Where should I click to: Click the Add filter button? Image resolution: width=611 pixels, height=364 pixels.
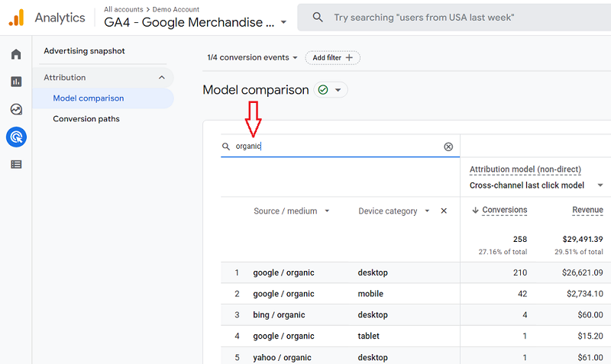tap(332, 58)
